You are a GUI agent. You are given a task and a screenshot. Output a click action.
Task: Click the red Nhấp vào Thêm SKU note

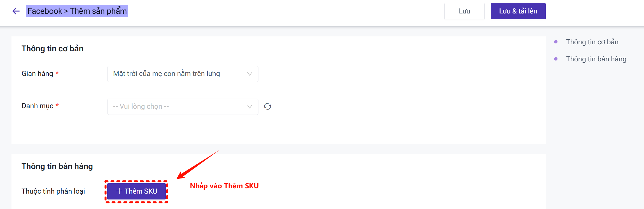pos(224,186)
